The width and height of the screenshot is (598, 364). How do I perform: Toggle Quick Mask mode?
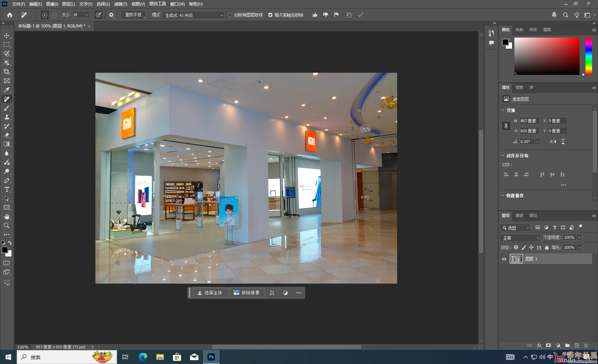[7, 263]
